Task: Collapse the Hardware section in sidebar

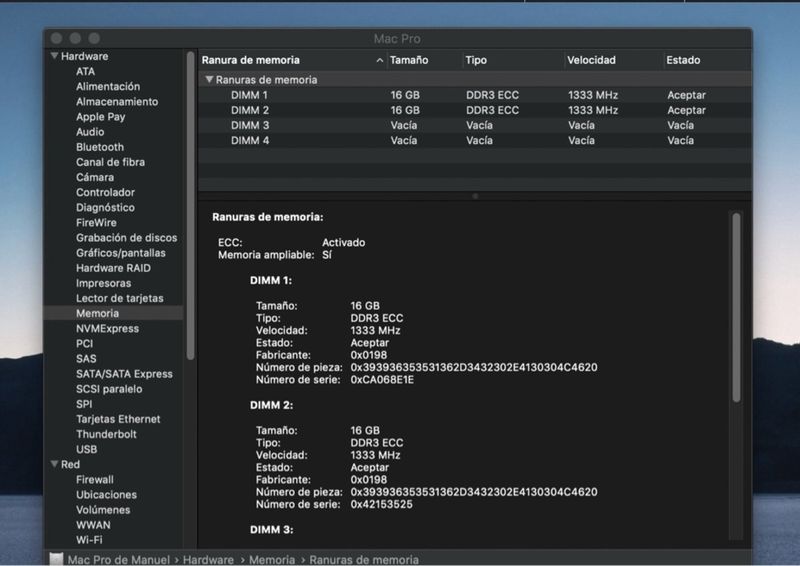Action: click(x=54, y=56)
